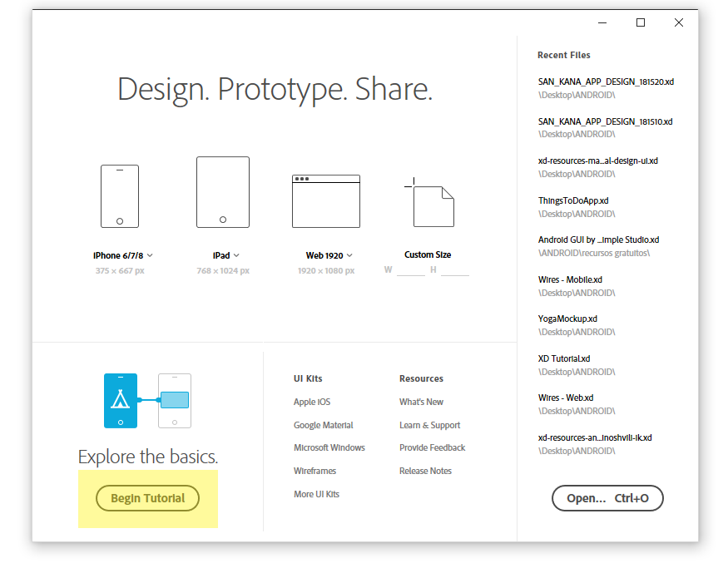Select the iPhone artboard preset icon
Viewport: 728px width, 568px height.
(x=120, y=196)
